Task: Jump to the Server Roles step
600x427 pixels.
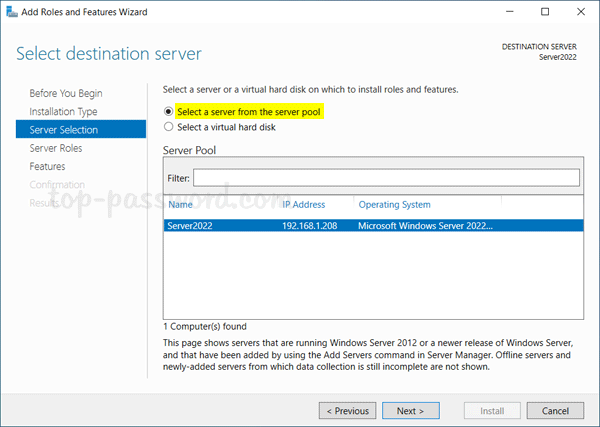Action: tap(56, 148)
